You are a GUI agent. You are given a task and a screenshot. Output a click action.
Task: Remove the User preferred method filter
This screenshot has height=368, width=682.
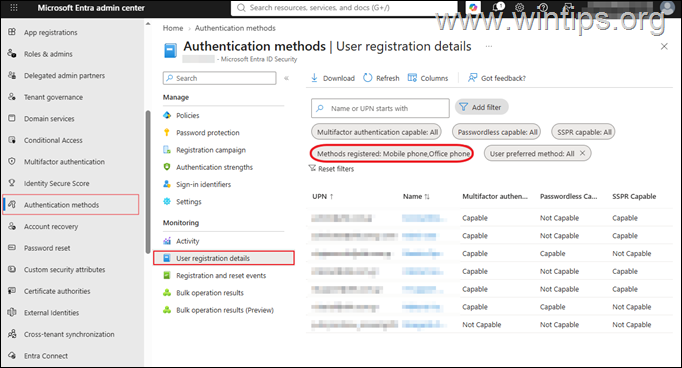tap(582, 153)
